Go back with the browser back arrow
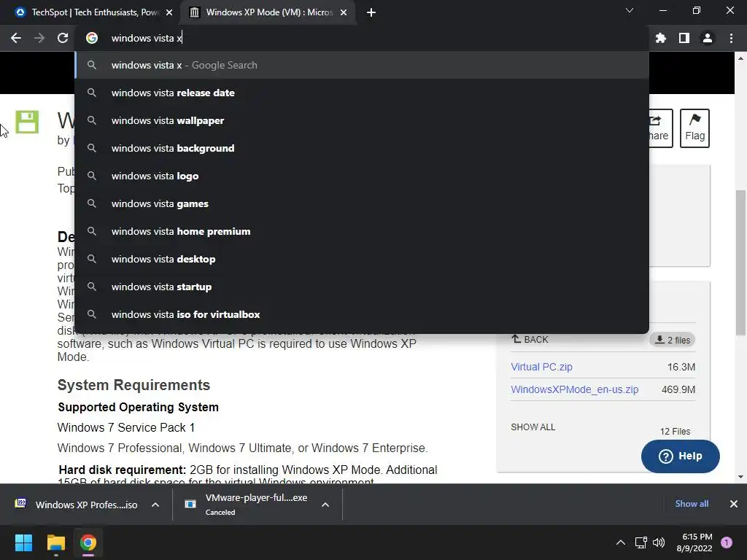747x560 pixels. pyautogui.click(x=16, y=38)
